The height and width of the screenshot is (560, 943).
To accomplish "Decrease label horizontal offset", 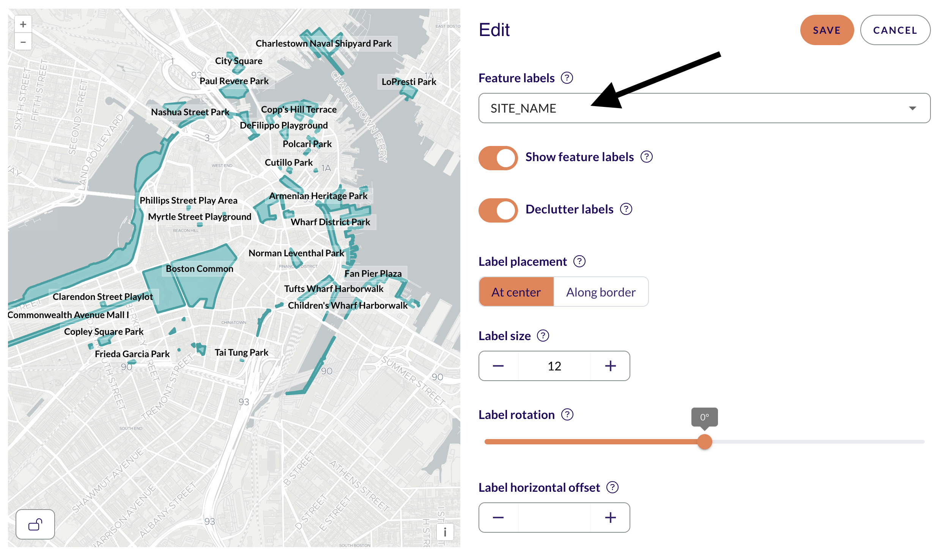I will pyautogui.click(x=498, y=518).
